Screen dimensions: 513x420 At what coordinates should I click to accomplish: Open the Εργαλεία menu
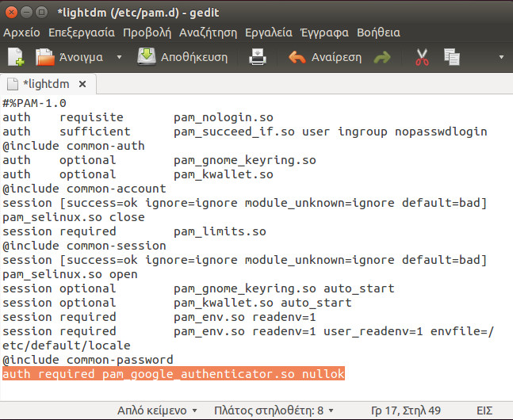269,32
